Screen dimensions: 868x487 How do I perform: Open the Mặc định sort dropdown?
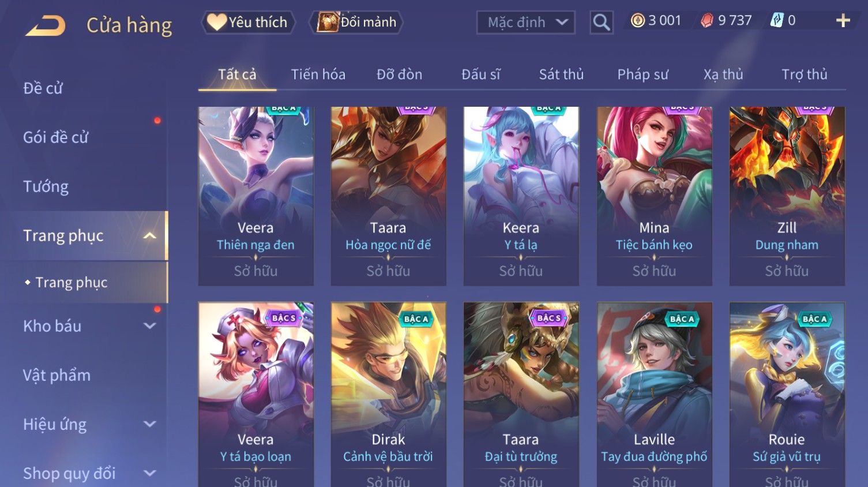(x=525, y=23)
